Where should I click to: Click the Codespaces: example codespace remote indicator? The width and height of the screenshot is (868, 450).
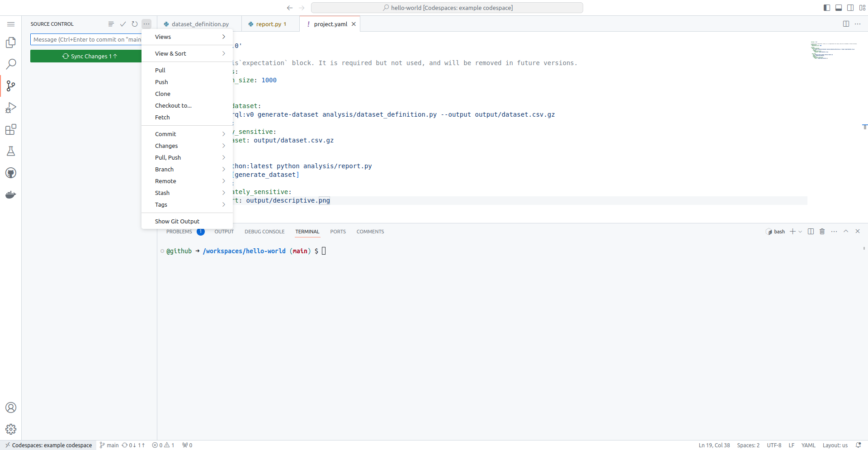48,445
